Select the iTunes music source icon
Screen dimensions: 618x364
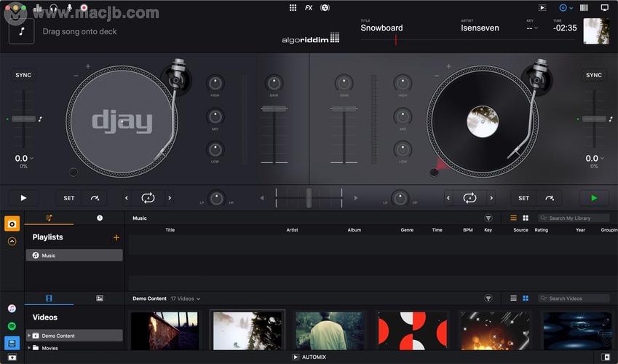click(12, 309)
